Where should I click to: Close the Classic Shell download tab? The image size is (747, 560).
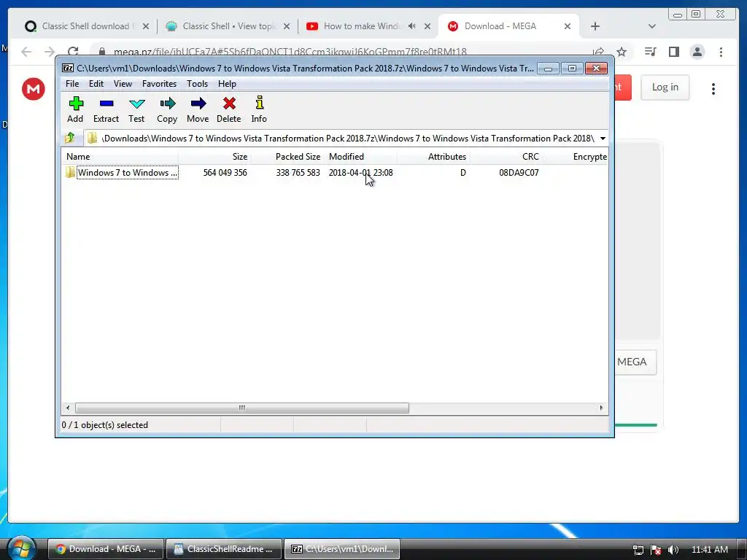point(146,26)
